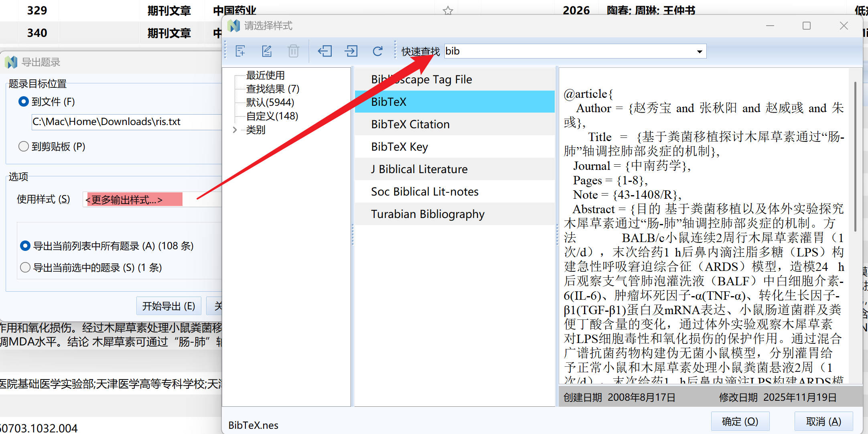
Task: Maximize the style selection dialog window
Action: 807,26
